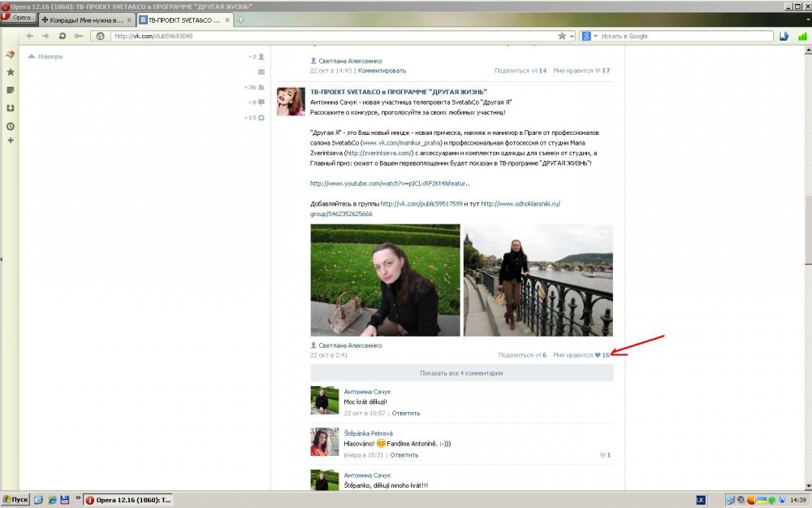This screenshot has width=812, height=508.
Task: Close the 'ТВ-ПРОЕКТ SVETA&CO' tab
Action: (227, 20)
